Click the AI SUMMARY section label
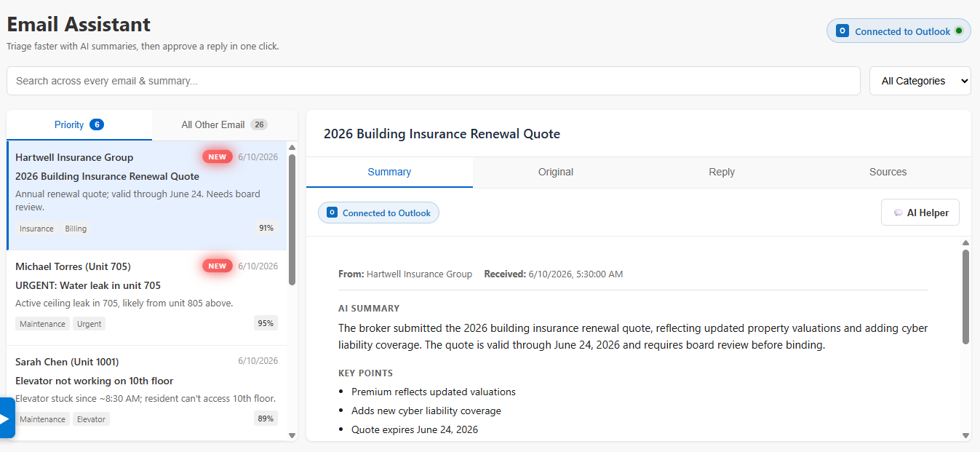Screen dimensions: 980x452 tap(369, 309)
